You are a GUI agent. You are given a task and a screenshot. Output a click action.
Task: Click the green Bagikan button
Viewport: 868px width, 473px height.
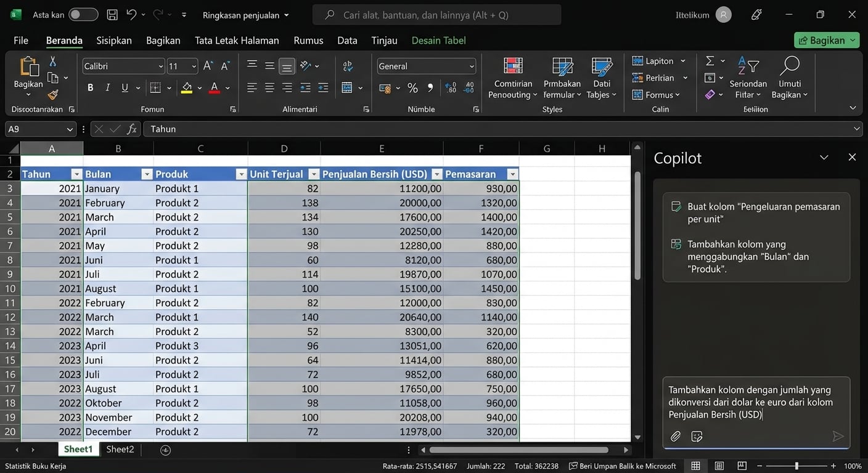(826, 40)
